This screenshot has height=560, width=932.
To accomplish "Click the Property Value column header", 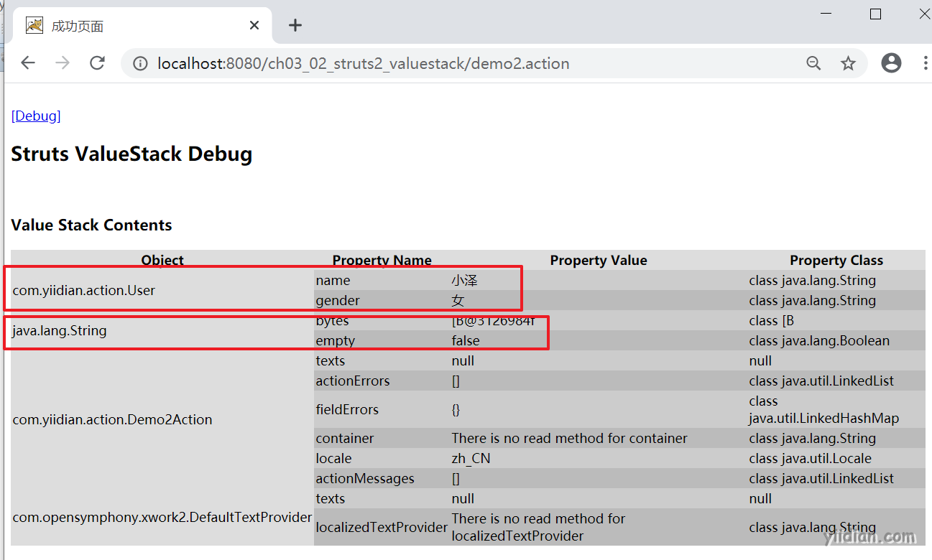I will pos(599,260).
